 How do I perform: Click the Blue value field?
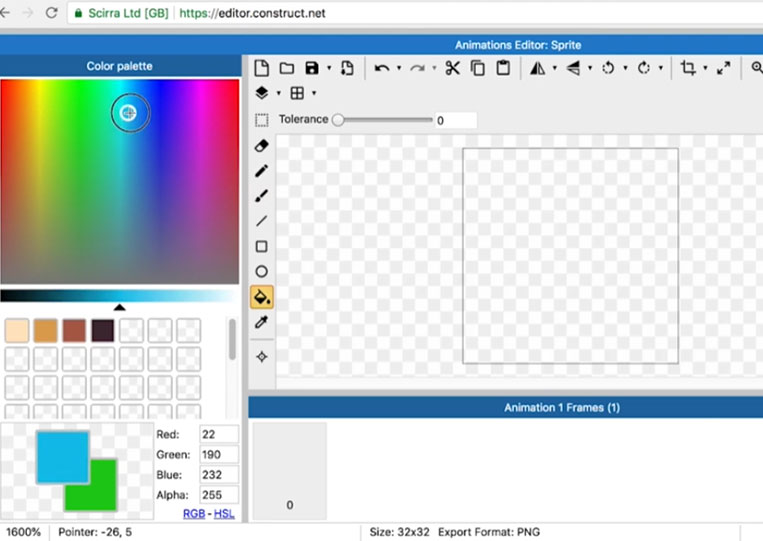coord(219,475)
